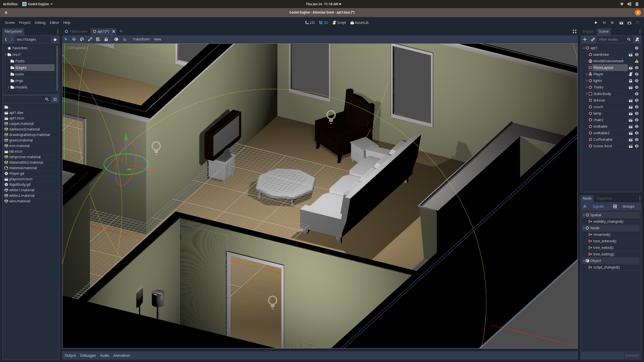Screen dimensions: 644x362
Task: Select the Rotate mode tool icon
Action: coord(82,39)
